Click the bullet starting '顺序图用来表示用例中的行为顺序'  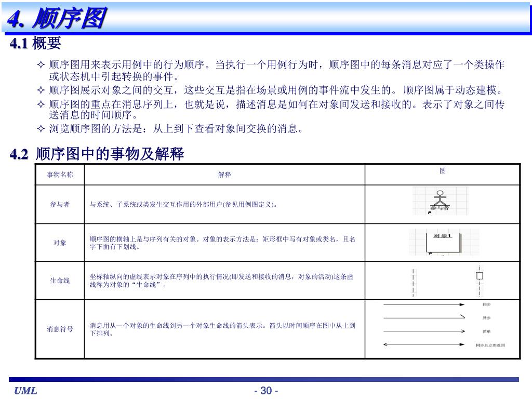coord(276,70)
